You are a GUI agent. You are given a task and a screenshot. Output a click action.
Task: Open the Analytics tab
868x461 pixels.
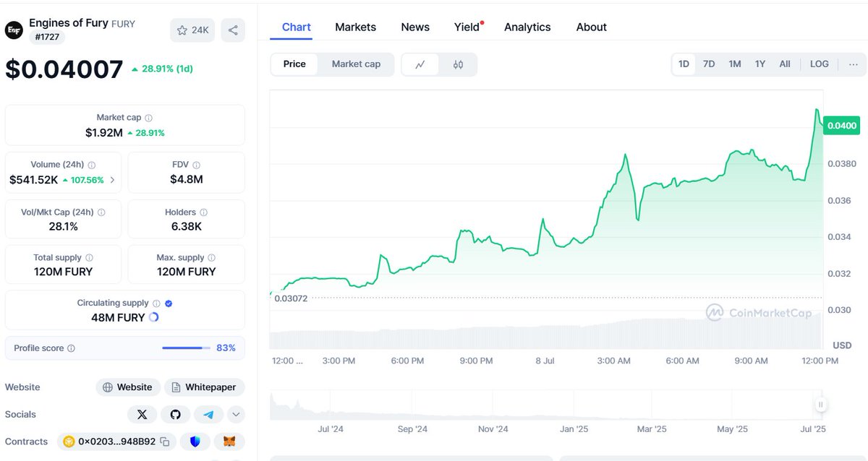coord(527,27)
